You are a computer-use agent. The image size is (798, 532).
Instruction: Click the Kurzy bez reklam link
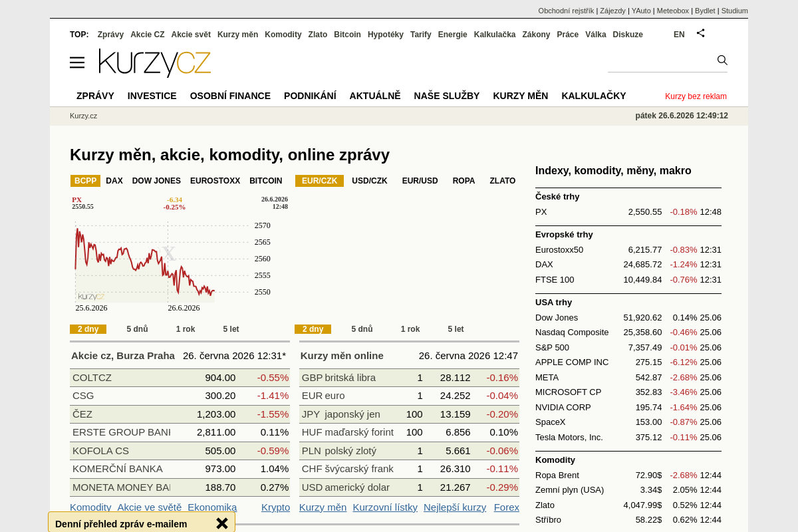[696, 96]
